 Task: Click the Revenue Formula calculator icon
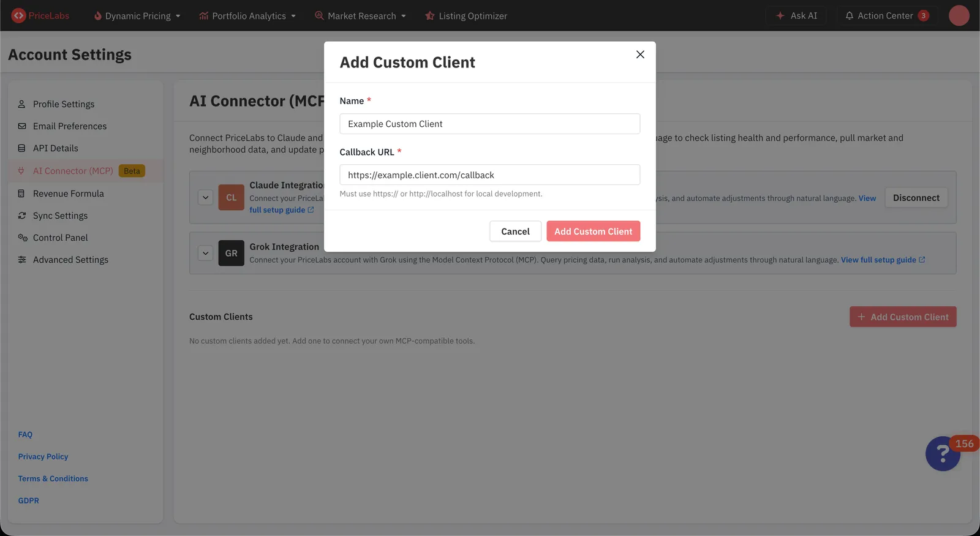(21, 194)
